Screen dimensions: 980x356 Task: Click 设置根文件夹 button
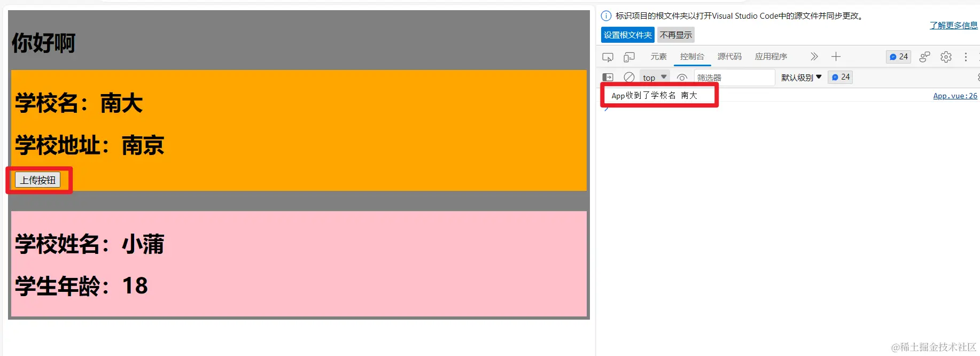(x=627, y=35)
